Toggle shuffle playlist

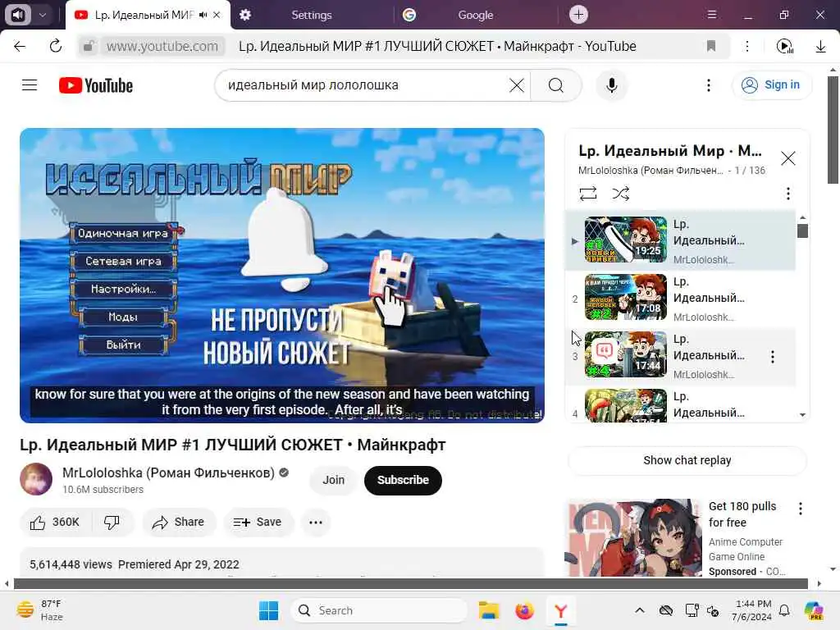coord(620,194)
